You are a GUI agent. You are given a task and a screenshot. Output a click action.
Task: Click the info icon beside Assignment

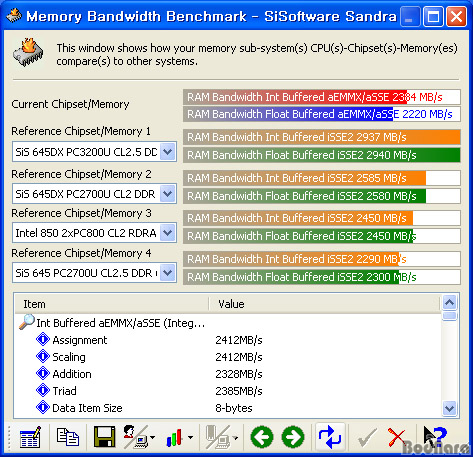click(43, 340)
